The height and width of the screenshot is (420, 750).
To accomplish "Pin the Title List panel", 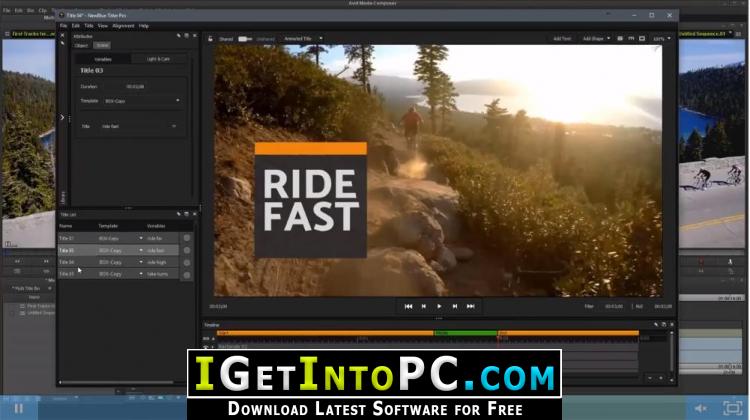I will [179, 214].
